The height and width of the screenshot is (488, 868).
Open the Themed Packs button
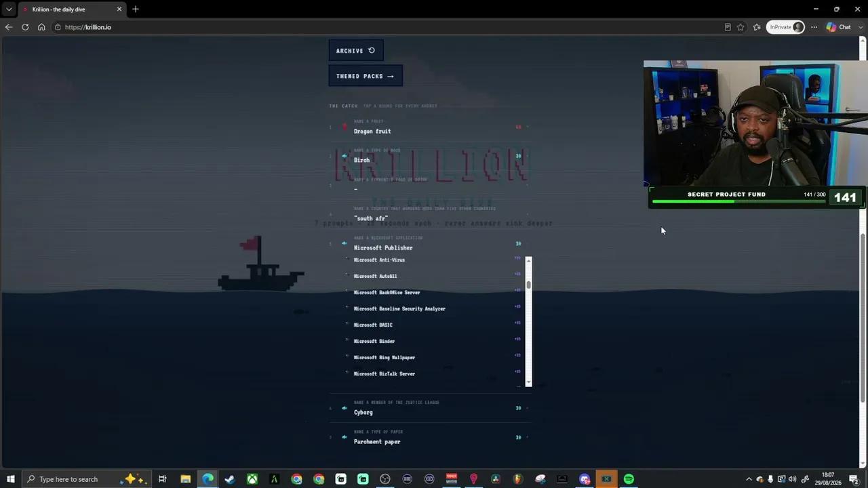pos(366,76)
